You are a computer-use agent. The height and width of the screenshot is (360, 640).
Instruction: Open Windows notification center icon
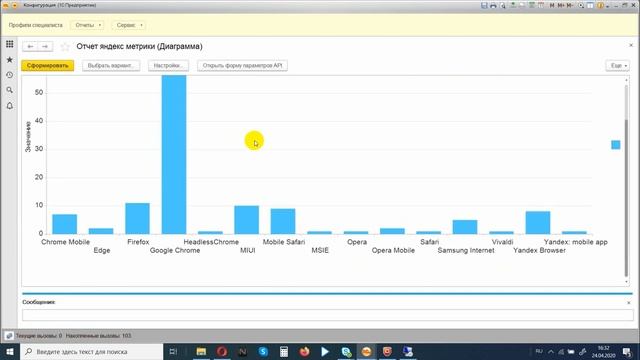627,351
